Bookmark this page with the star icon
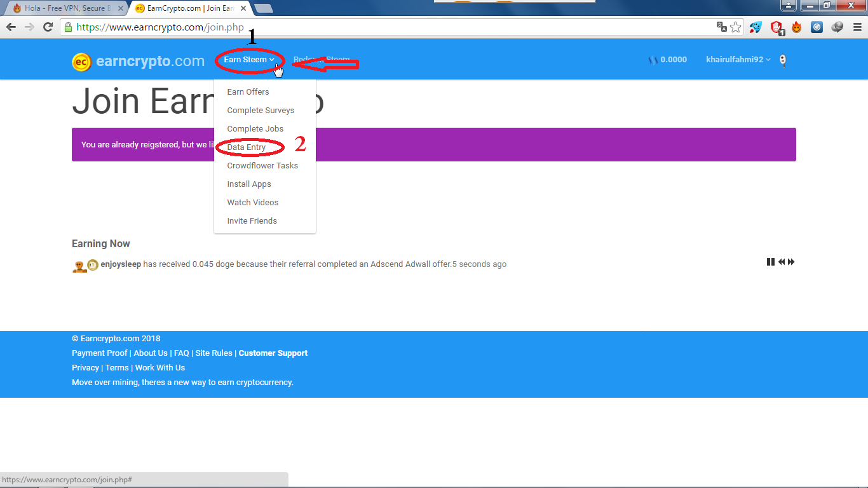Viewport: 868px width, 488px height. 735,27
